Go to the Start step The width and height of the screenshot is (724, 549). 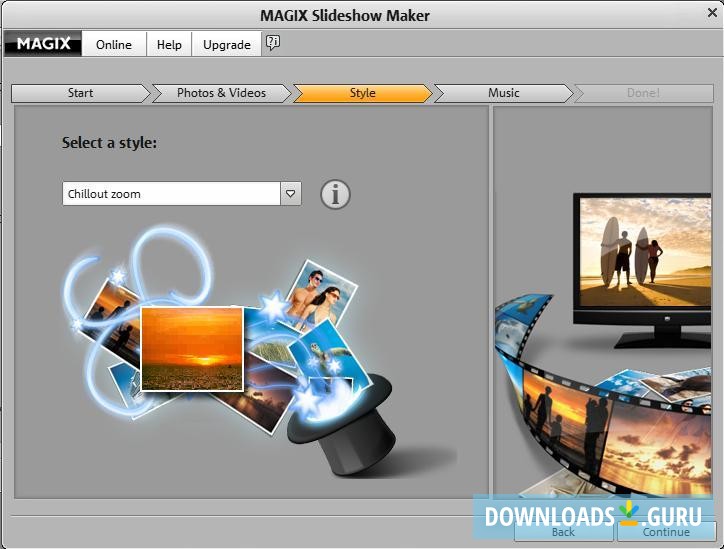tap(80, 93)
